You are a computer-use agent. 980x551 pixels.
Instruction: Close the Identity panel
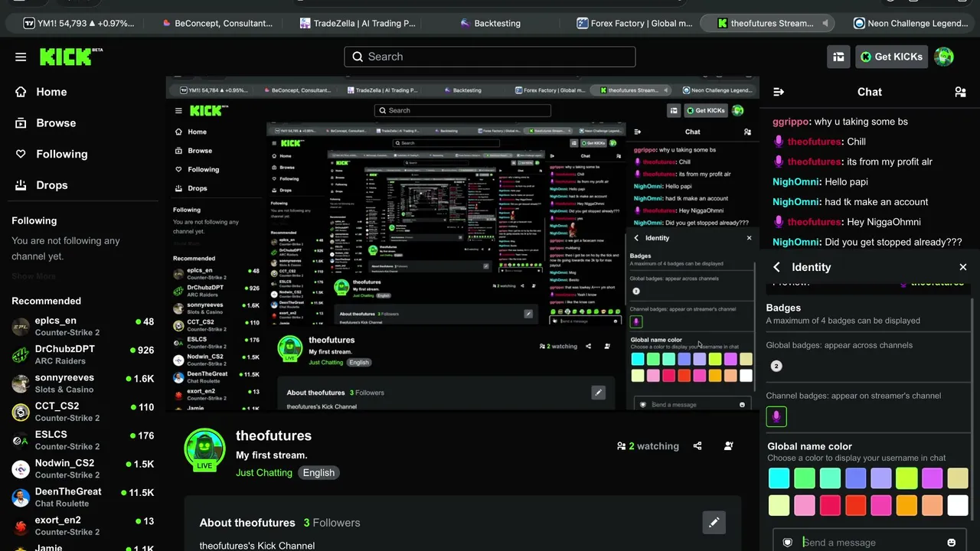pyautogui.click(x=963, y=267)
